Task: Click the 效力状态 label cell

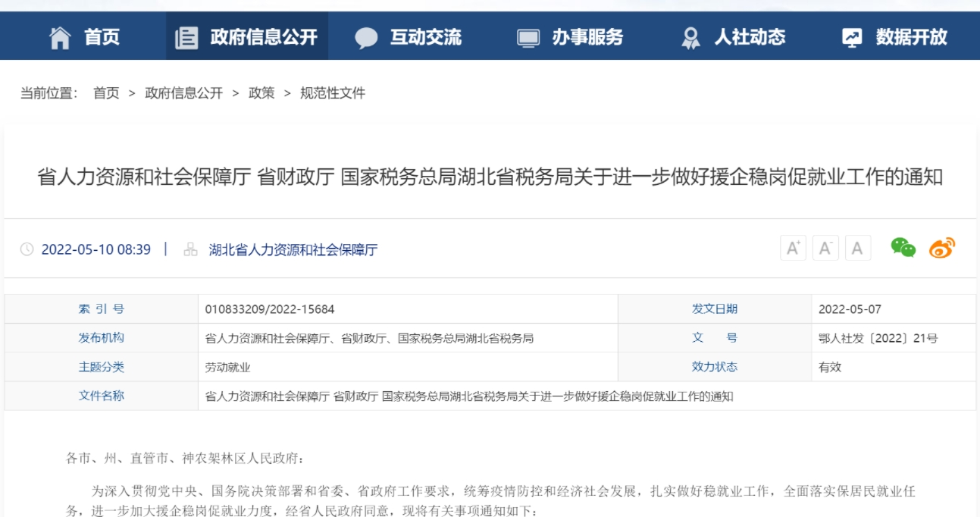Action: point(715,367)
